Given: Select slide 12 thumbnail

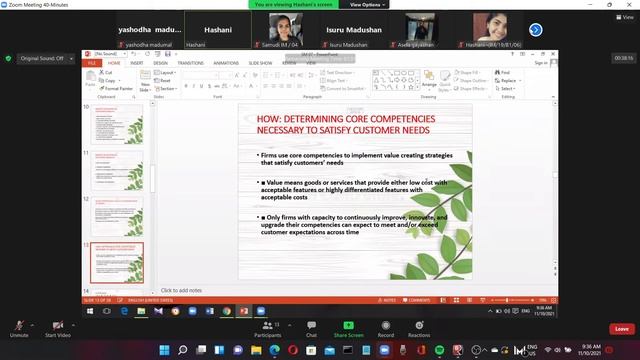Looking at the screenshot, I should coord(117,217).
